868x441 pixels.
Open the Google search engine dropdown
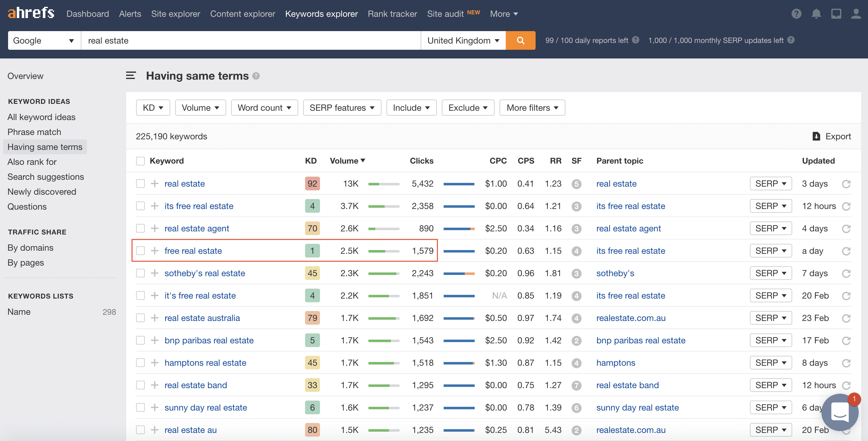tap(44, 40)
